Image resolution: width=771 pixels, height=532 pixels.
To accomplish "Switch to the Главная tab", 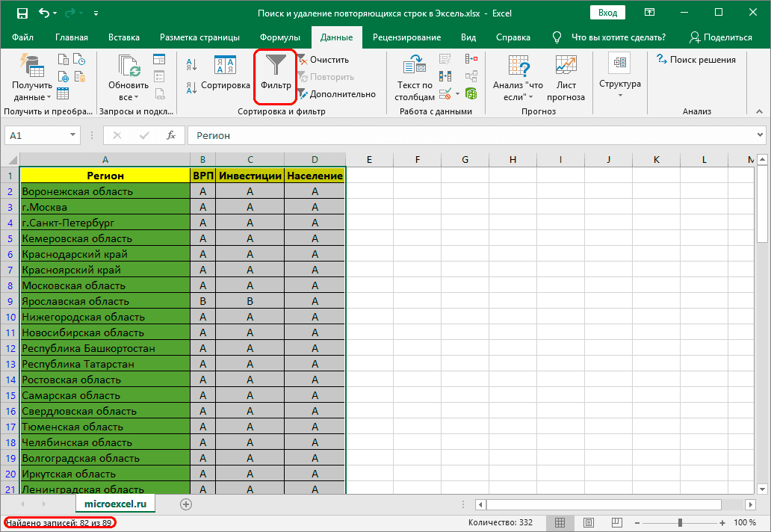I will (72, 37).
